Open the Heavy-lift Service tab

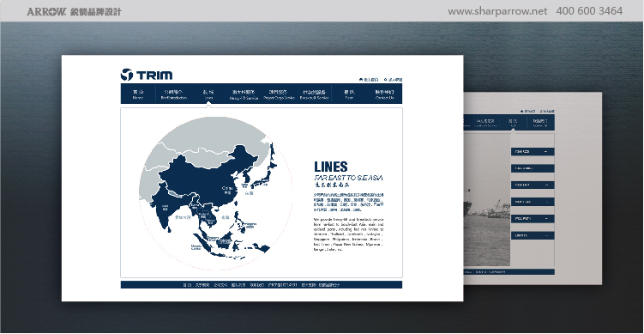[x=244, y=94]
